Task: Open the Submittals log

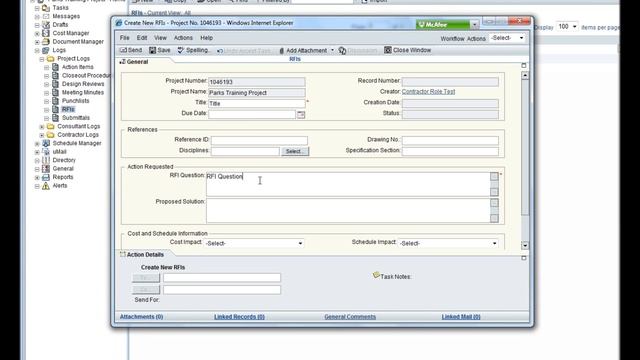Action: (x=76, y=118)
